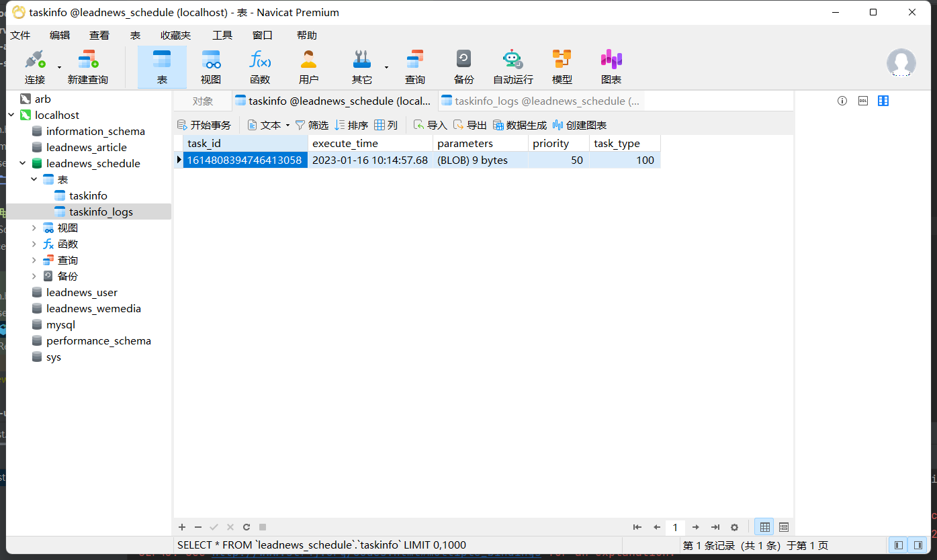Open the 工具 menu
Screen dimensions: 937x560
(x=222, y=35)
